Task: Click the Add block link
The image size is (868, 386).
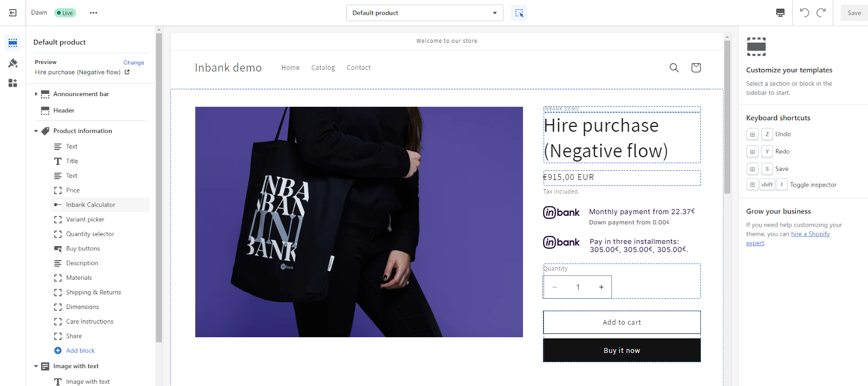Action: (x=80, y=351)
